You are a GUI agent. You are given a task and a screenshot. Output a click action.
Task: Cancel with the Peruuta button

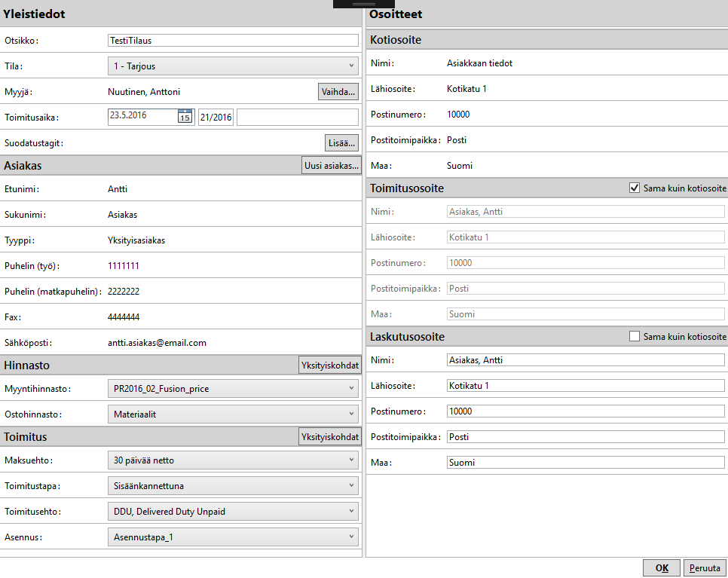click(x=705, y=568)
